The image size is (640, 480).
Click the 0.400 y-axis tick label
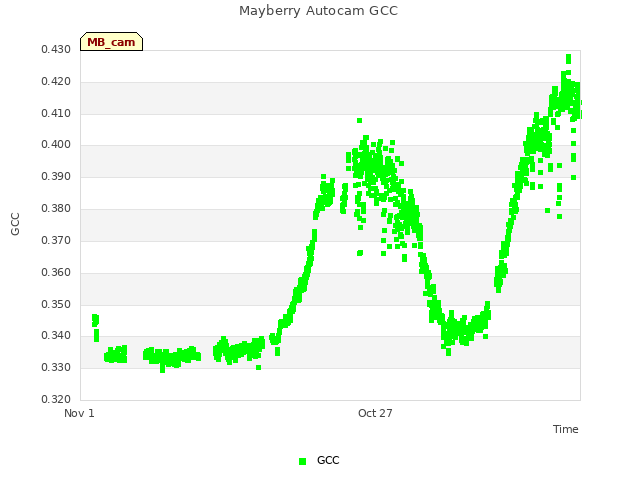point(56,144)
